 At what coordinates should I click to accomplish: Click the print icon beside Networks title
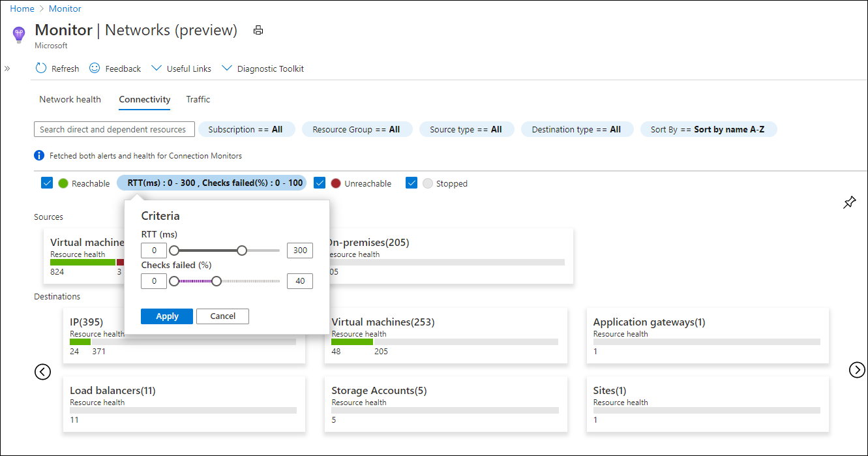(x=258, y=30)
